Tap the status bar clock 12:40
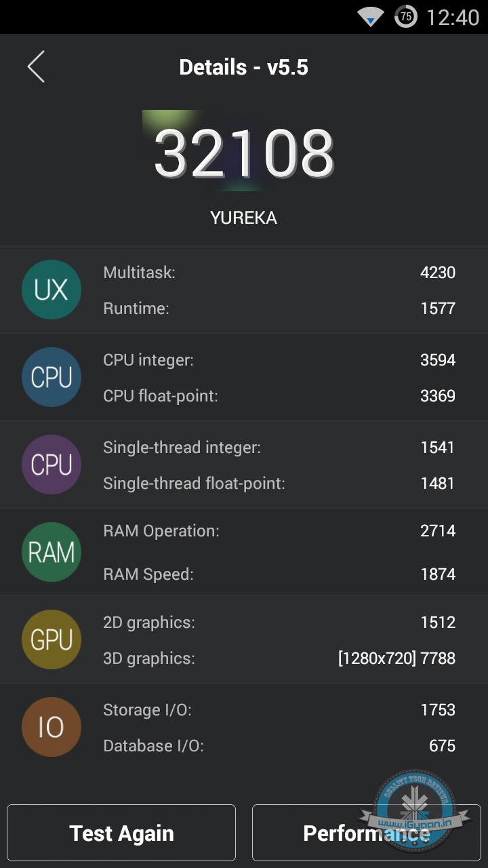The height and width of the screenshot is (868, 488). 453,17
